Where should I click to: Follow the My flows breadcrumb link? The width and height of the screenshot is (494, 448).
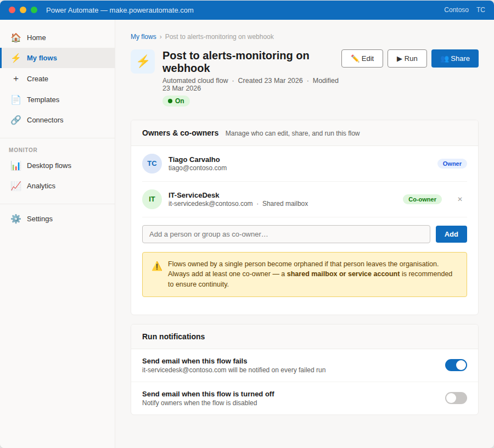click(x=143, y=37)
